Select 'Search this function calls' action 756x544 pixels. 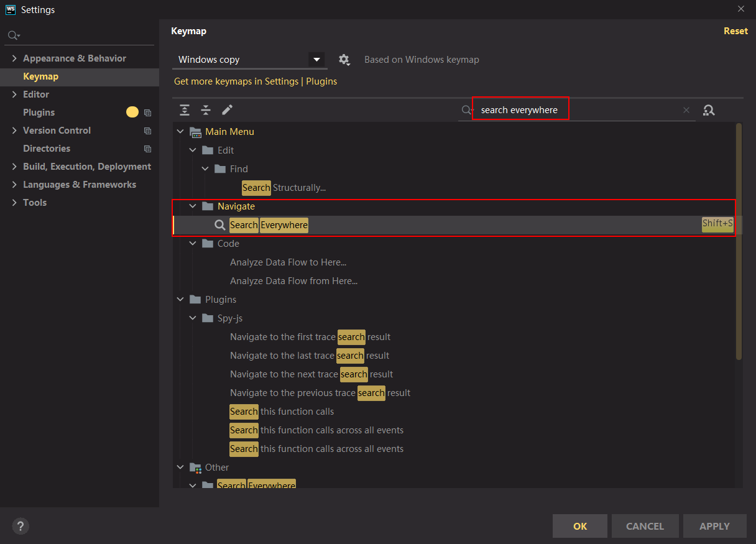282,412
